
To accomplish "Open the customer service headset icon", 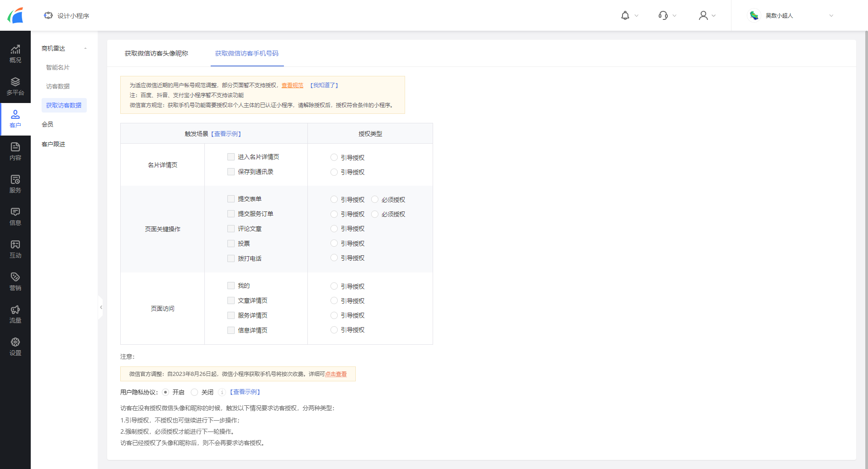I will tap(663, 15).
